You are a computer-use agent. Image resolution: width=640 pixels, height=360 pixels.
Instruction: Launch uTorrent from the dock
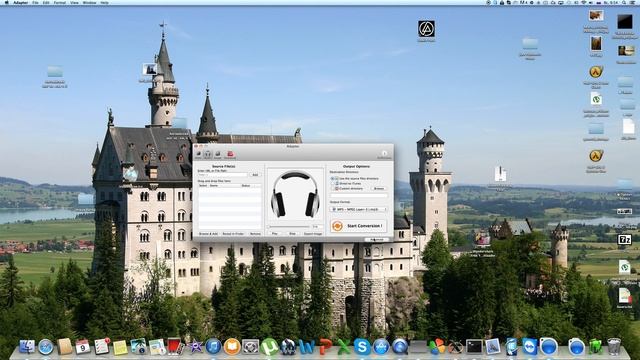click(x=269, y=347)
